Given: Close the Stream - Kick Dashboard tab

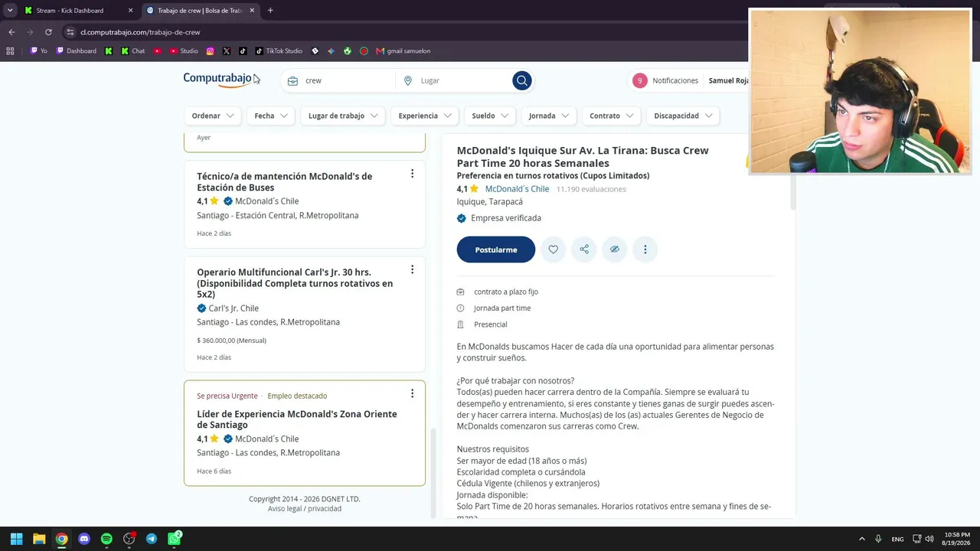Looking at the screenshot, I should [130, 11].
